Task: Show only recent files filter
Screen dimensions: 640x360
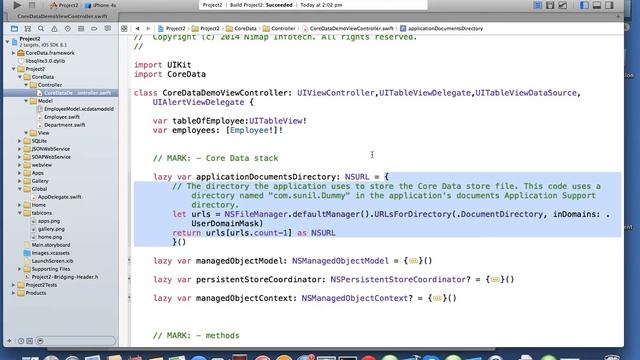Action: pyautogui.click(x=21, y=341)
